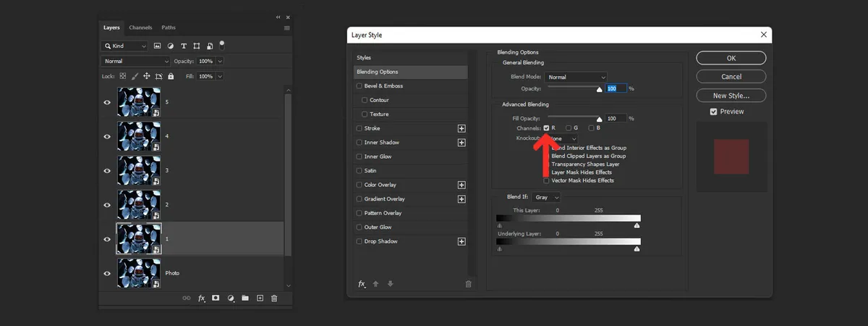Cancel the Layer Style dialog
This screenshot has width=868, height=326.
coord(731,77)
